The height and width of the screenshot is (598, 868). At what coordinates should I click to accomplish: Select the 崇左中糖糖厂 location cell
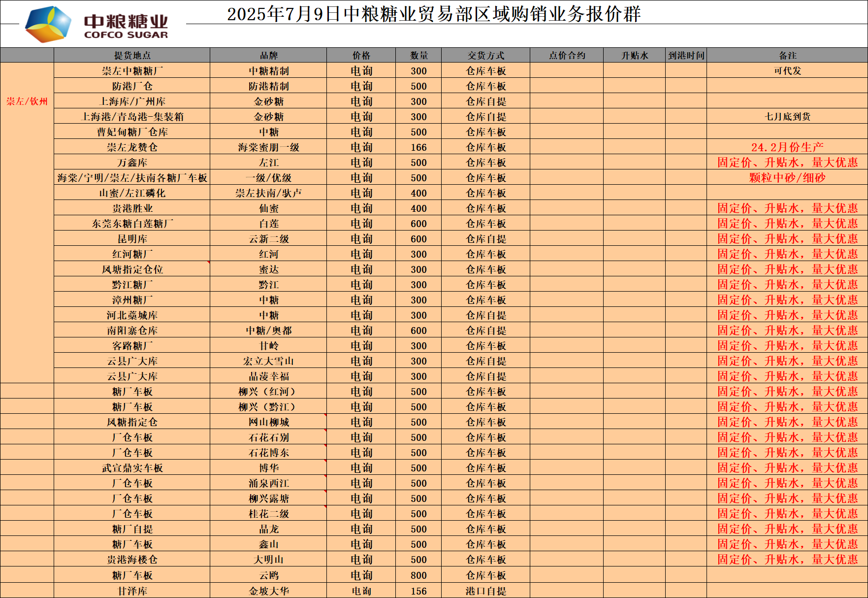click(x=132, y=71)
